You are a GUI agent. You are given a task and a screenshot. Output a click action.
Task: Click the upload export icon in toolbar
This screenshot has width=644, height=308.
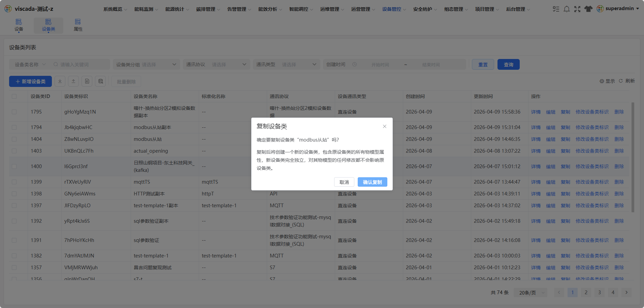(x=73, y=81)
